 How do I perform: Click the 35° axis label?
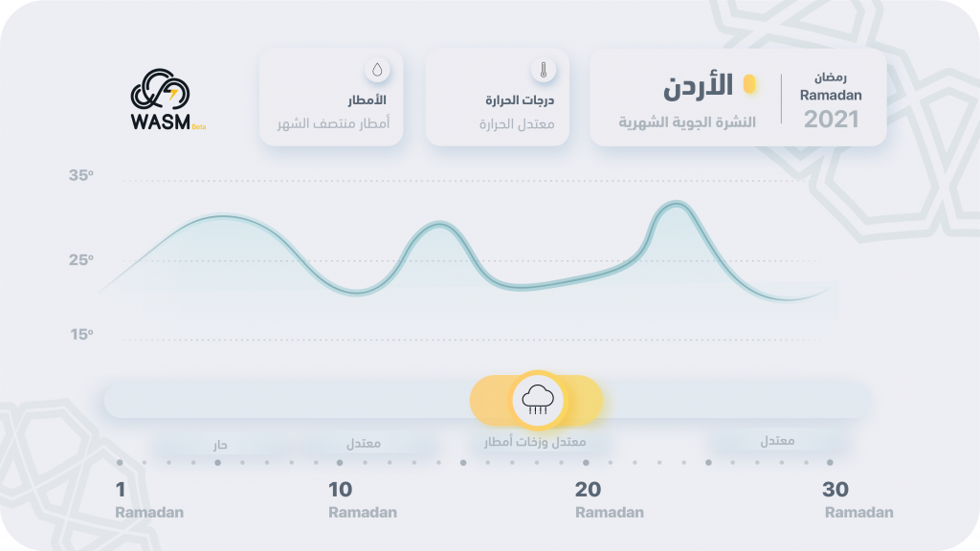[x=81, y=176]
